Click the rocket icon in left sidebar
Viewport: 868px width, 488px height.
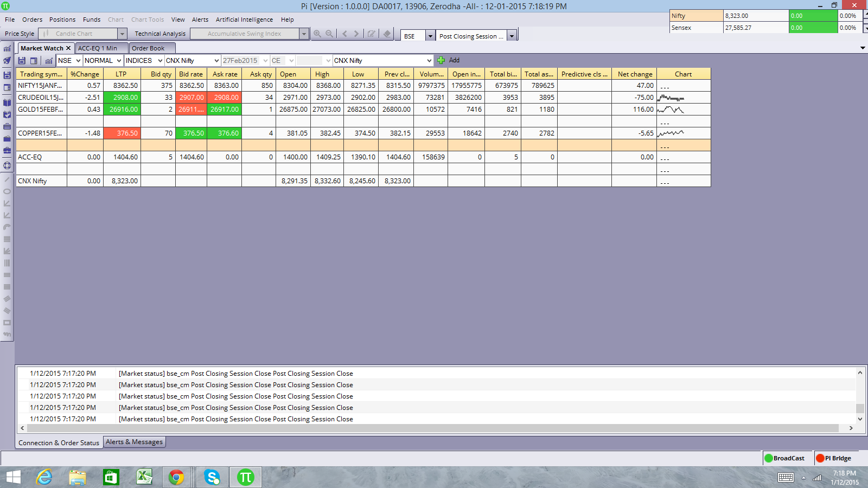(7, 61)
